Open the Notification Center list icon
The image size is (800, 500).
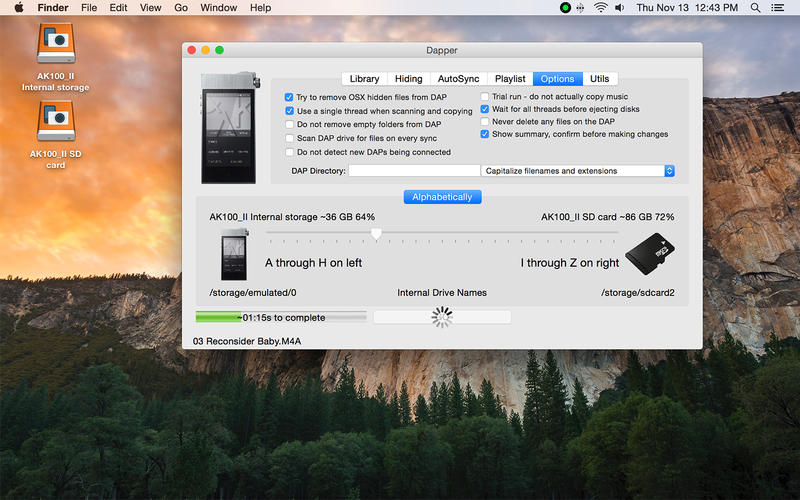[777, 8]
